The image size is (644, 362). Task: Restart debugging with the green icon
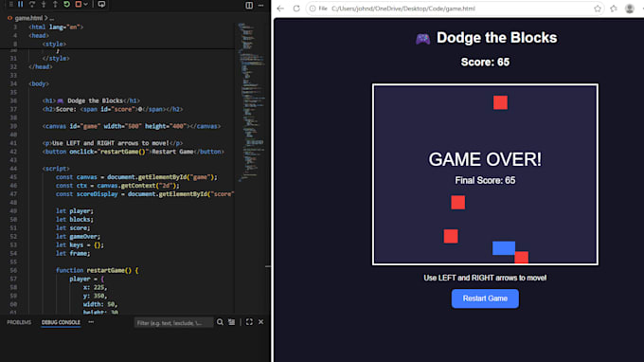tap(66, 4)
